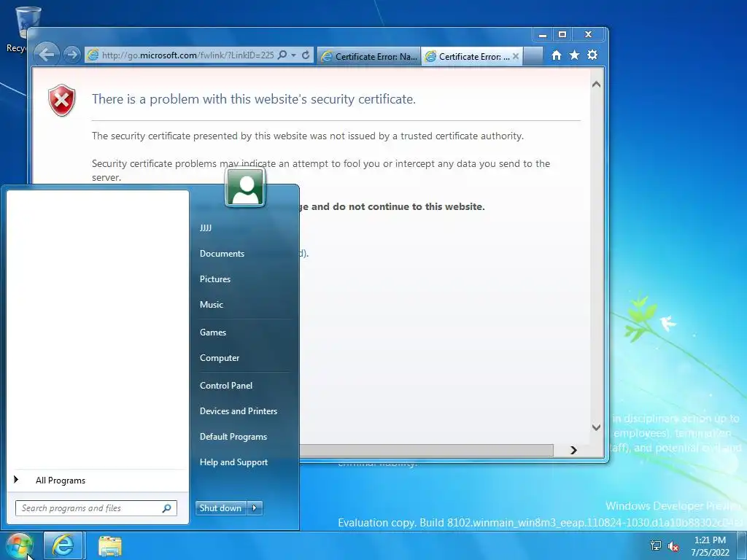Viewport: 747px width, 560px height.
Task: Click the IE page icon in address bar
Action: [x=93, y=55]
